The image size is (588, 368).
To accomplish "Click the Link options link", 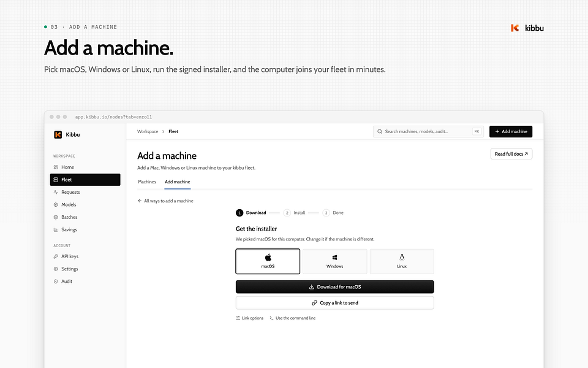I will pyautogui.click(x=250, y=318).
